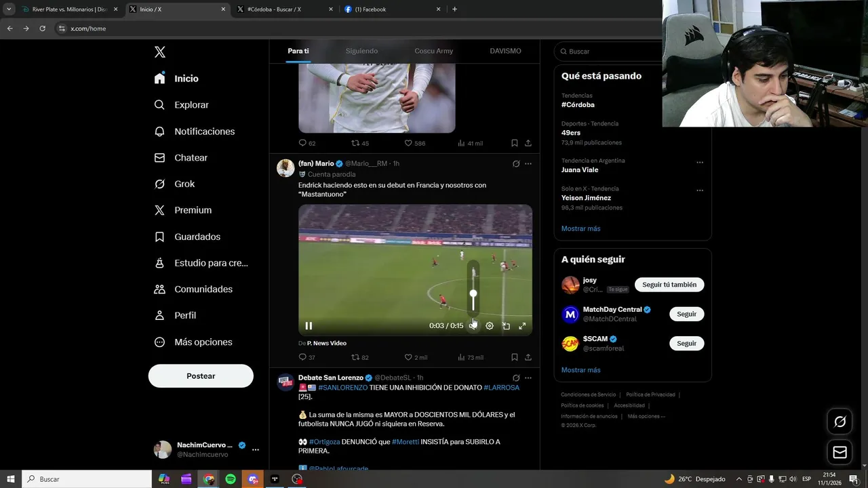
Task: Reload the page in Chrome
Action: tap(42, 28)
